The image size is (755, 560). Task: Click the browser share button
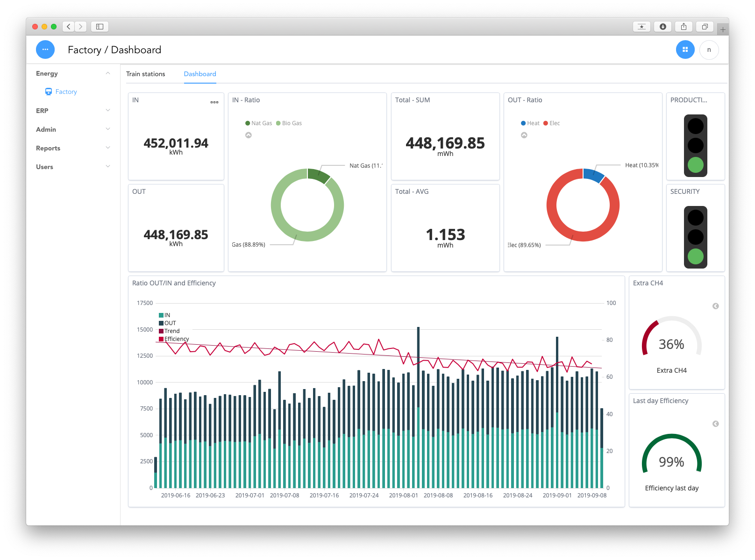[x=684, y=27]
